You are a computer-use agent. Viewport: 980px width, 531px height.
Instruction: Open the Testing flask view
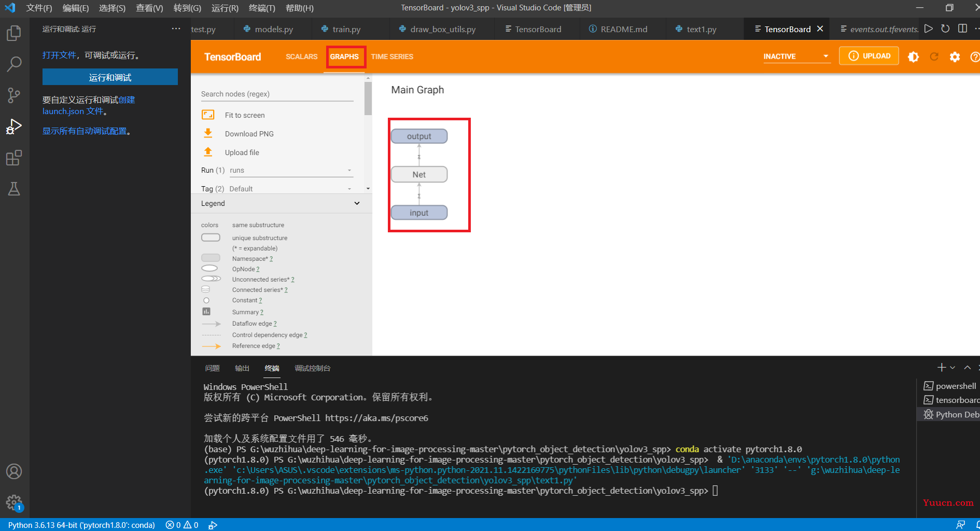(x=14, y=189)
